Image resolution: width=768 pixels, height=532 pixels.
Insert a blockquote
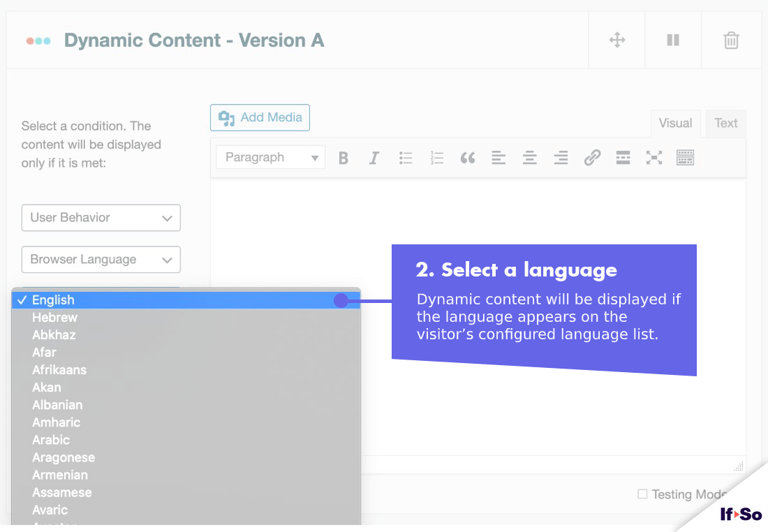coord(468,158)
